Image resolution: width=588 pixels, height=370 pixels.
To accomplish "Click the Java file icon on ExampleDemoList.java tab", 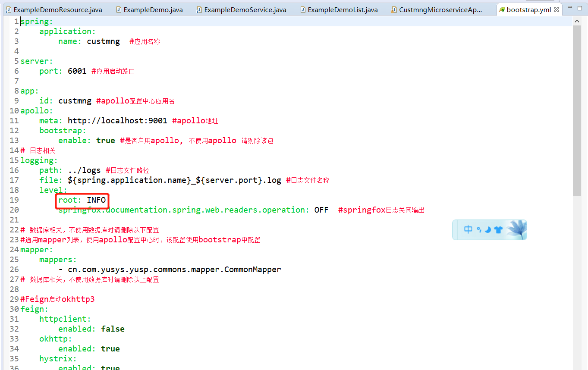I will pos(303,9).
